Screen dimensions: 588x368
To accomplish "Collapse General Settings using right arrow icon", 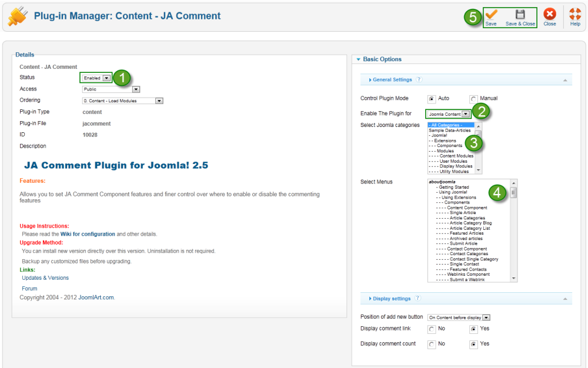I will (x=370, y=80).
